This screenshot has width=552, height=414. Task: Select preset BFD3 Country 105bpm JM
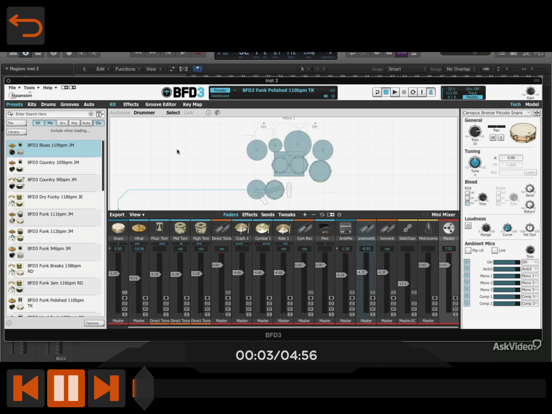54,166
